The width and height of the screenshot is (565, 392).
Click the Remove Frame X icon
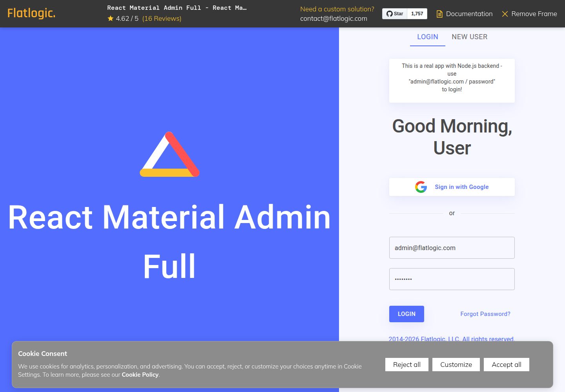click(x=505, y=14)
